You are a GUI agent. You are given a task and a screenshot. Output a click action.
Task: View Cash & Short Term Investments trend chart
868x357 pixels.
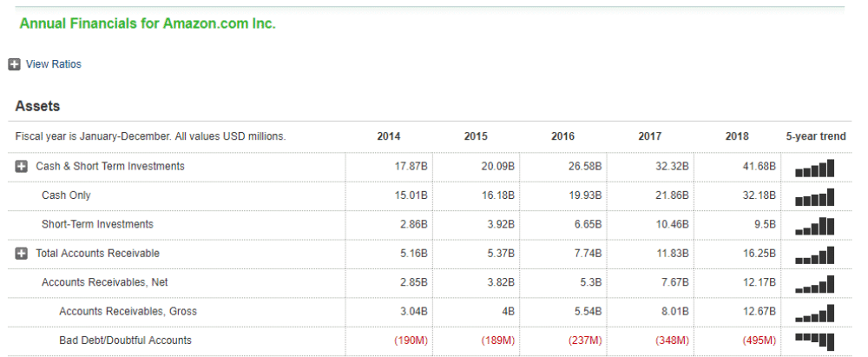pos(814,168)
